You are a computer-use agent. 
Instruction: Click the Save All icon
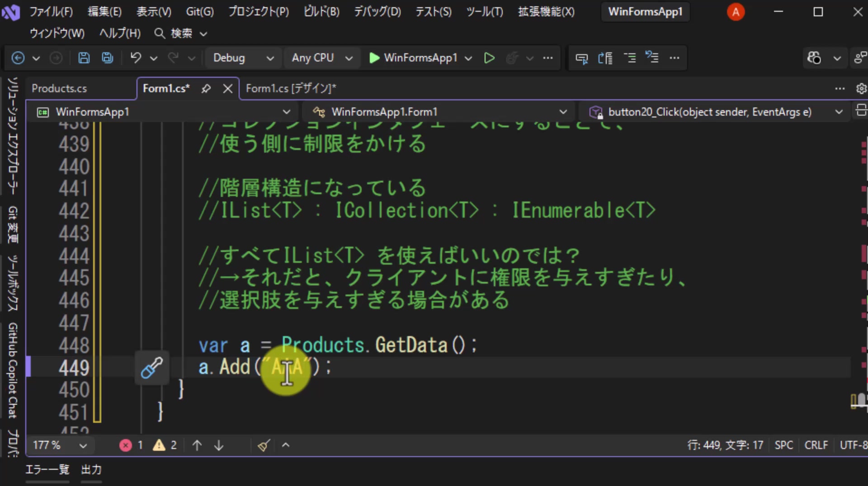coord(108,58)
